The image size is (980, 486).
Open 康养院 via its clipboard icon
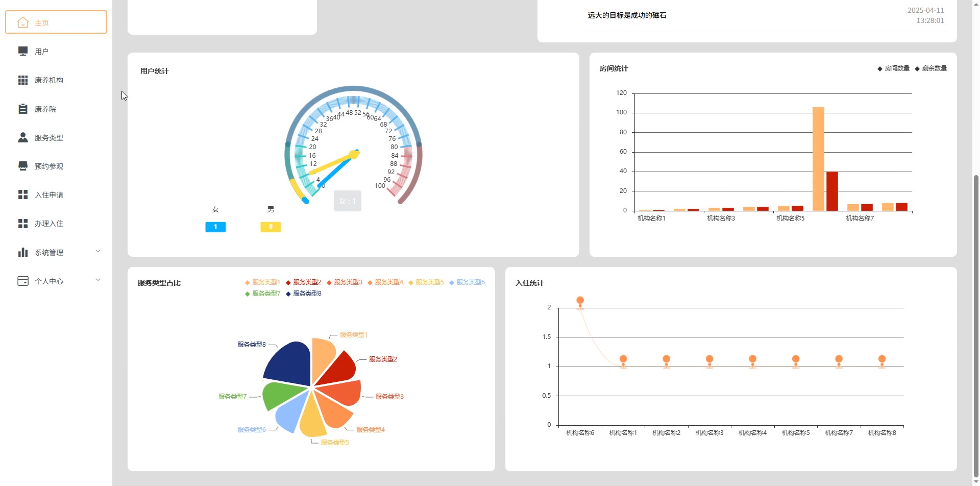23,109
